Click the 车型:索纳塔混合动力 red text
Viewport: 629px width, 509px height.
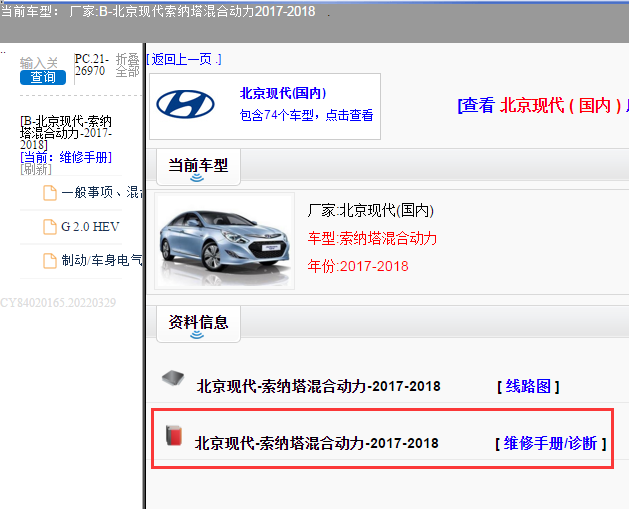(x=372, y=238)
